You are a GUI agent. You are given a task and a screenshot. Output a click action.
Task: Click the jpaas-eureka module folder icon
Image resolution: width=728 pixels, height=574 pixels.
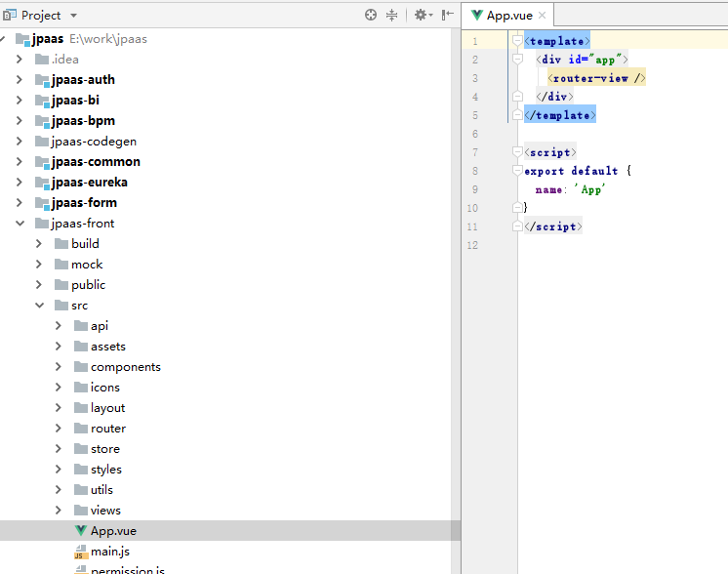(42, 183)
